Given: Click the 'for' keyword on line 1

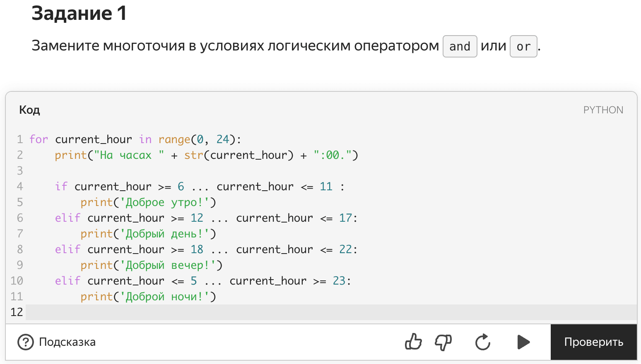Looking at the screenshot, I should 39,139.
